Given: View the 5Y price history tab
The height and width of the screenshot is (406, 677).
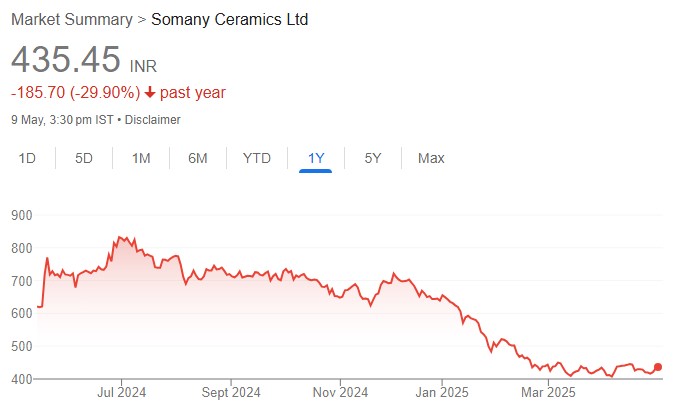Looking at the screenshot, I should (373, 158).
